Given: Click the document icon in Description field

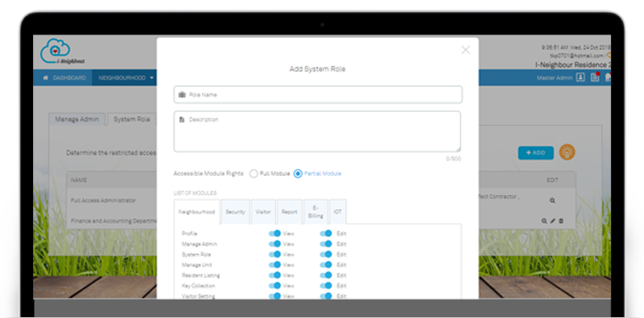Looking at the screenshot, I should (182, 120).
